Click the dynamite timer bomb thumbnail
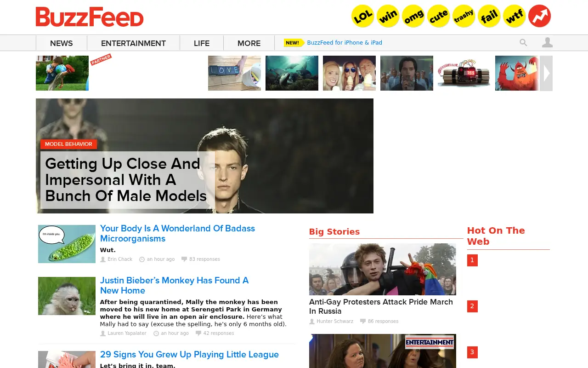Screen dimensions: 588x368 [x=464, y=73]
